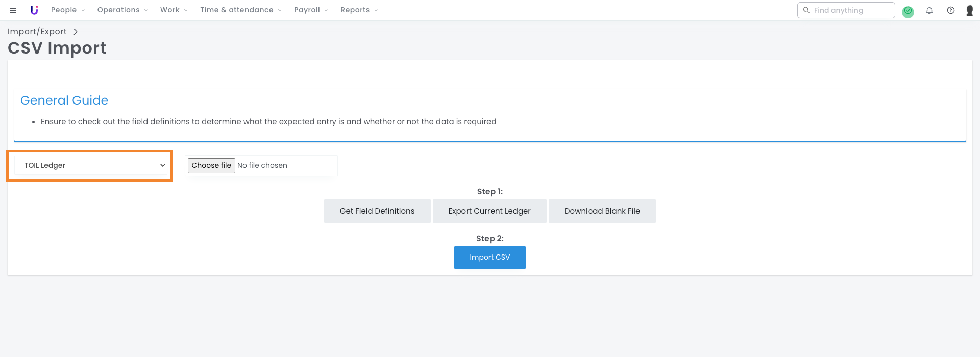Click the 'Step 1:' label
The image size is (980, 357).
coord(490,192)
